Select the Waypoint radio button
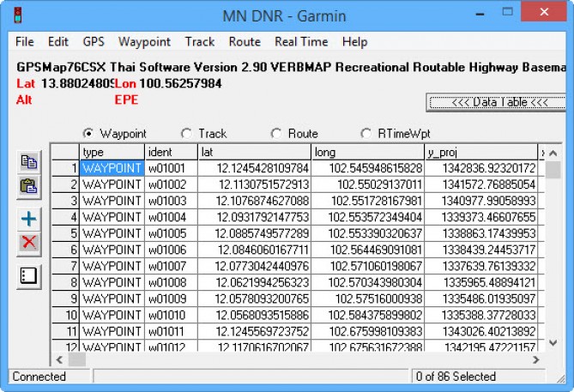Image resolution: width=574 pixels, height=392 pixels. (88, 133)
